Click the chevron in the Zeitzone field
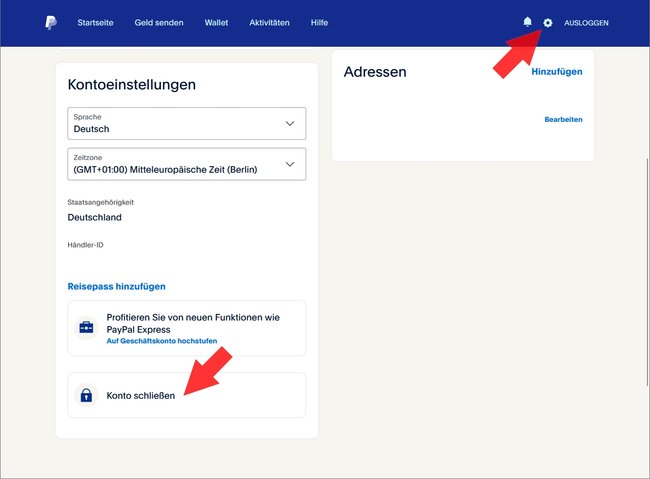Image resolution: width=650 pixels, height=479 pixels. 290,164
